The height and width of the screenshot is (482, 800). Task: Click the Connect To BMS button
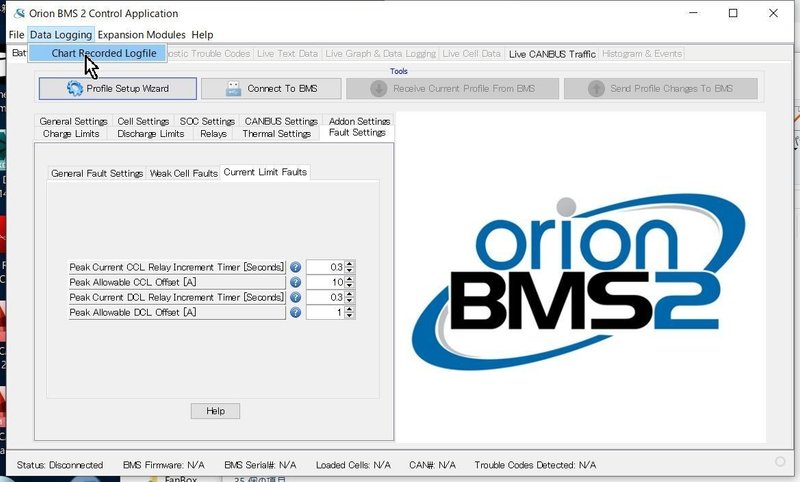pyautogui.click(x=271, y=89)
